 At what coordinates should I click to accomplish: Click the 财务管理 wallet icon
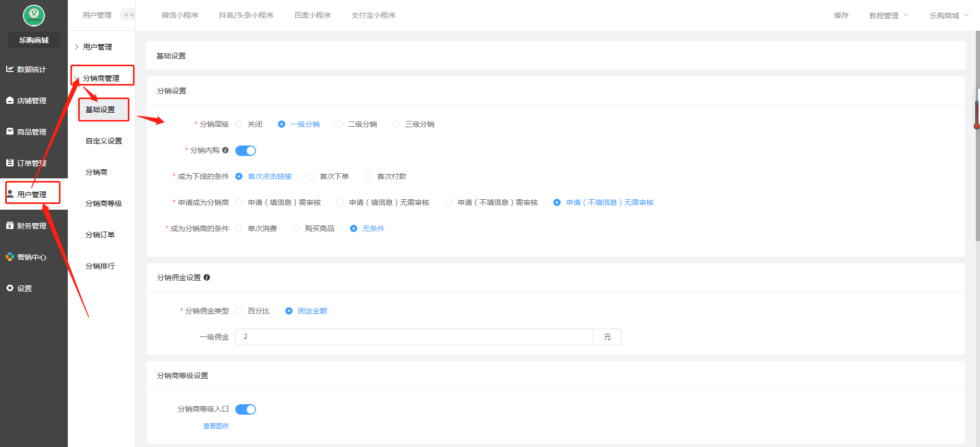[10, 225]
